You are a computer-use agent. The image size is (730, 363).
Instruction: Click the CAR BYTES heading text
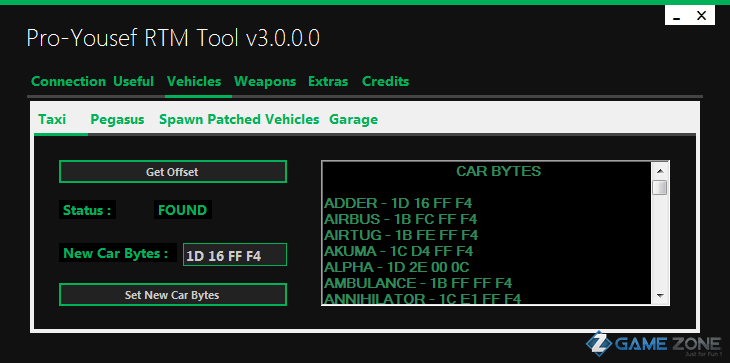(498, 171)
